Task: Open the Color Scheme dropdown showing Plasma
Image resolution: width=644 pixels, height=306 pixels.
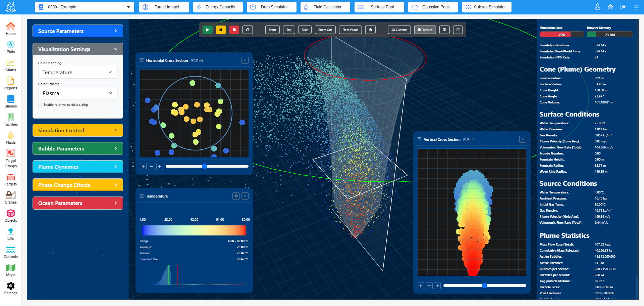Action: coord(77,93)
